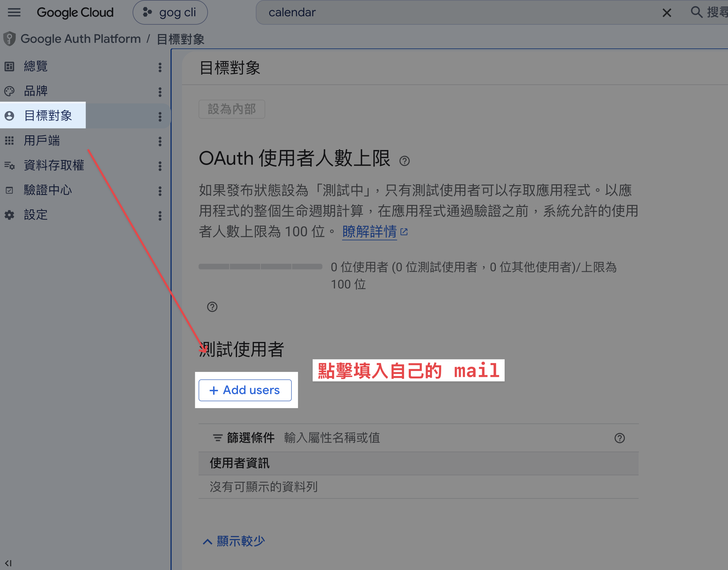Click the 品牌 palette icon
The width and height of the screenshot is (728, 570).
click(x=9, y=91)
